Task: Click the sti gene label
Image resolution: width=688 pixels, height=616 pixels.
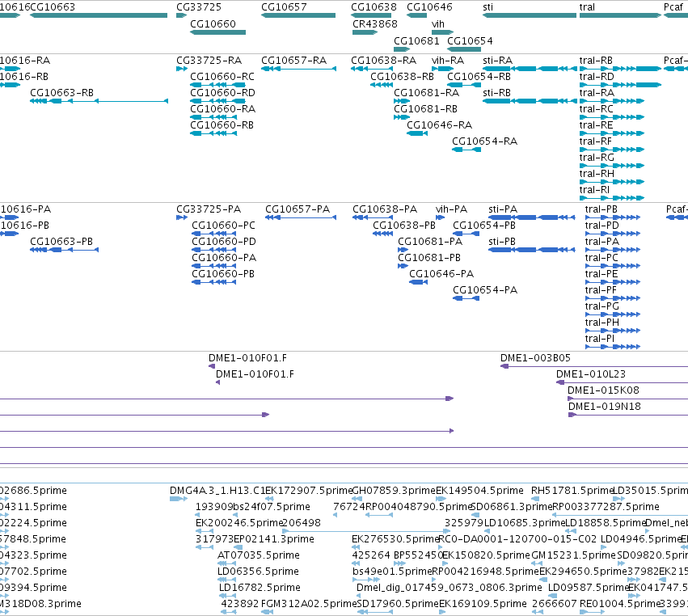Action: click(x=488, y=7)
